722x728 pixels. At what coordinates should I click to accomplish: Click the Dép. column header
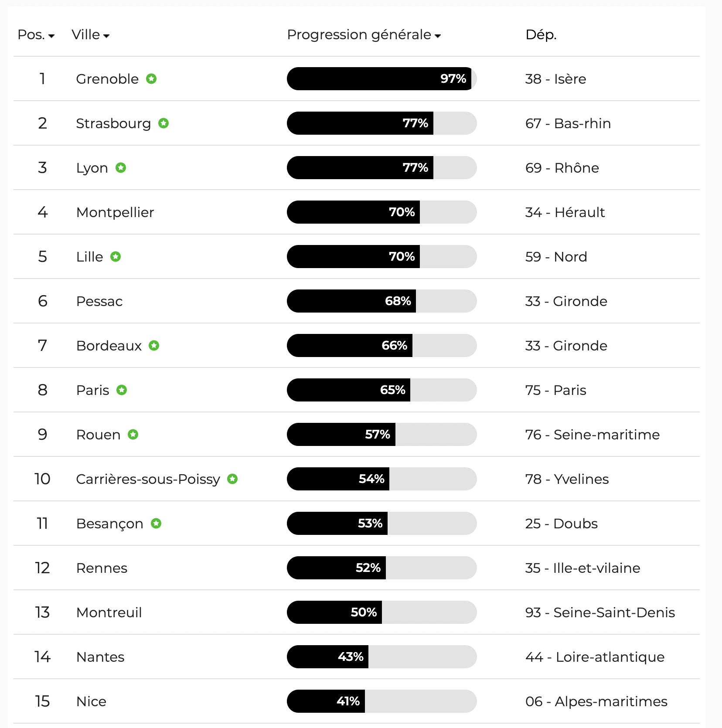pos(541,35)
